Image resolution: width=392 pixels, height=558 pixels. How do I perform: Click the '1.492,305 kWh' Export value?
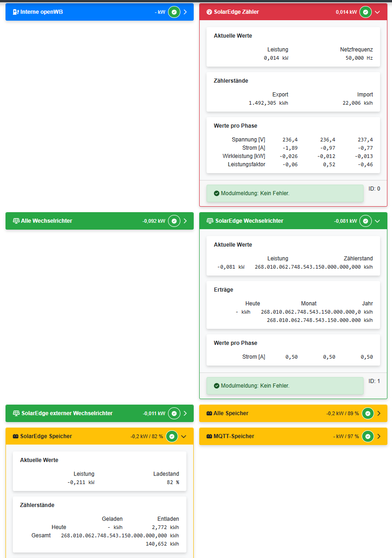pyautogui.click(x=269, y=103)
